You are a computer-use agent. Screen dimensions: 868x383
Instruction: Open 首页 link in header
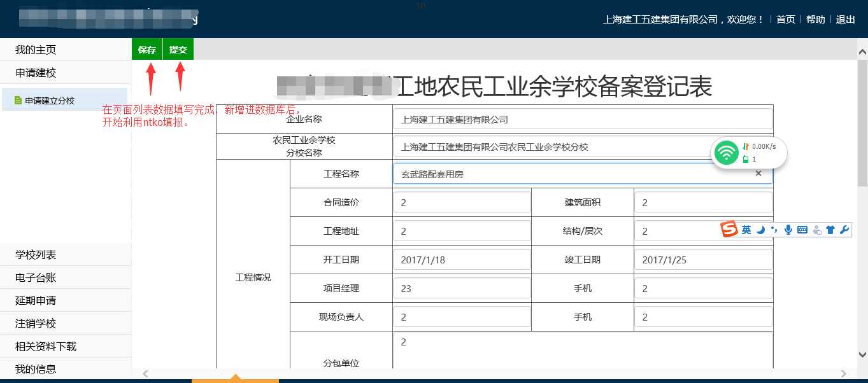pyautogui.click(x=786, y=20)
